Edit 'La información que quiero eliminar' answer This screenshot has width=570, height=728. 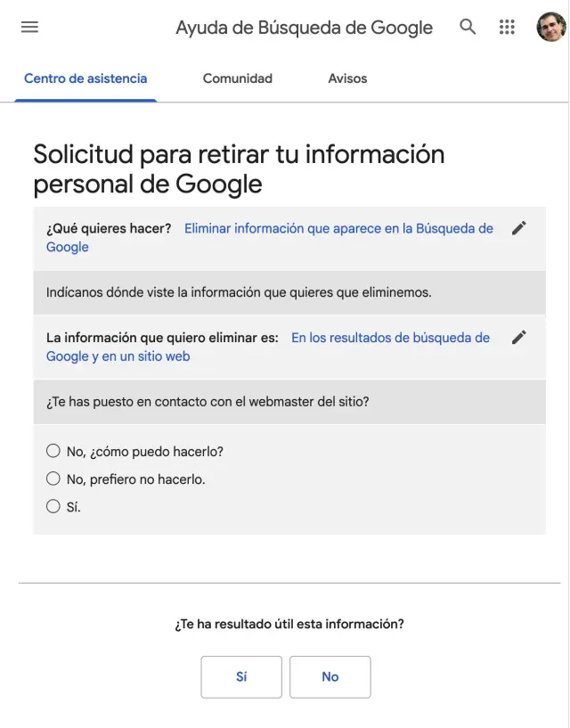[519, 337]
